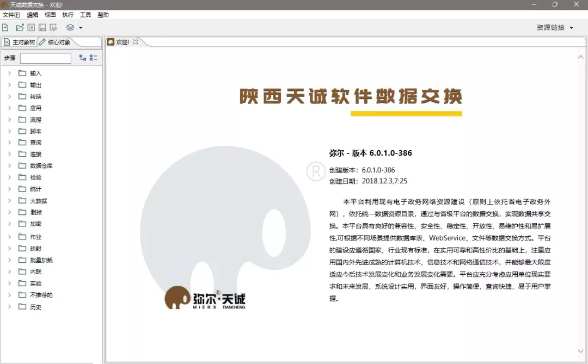The width and height of the screenshot is (588, 364).
Task: Open the 执行 menu
Action: 68,15
